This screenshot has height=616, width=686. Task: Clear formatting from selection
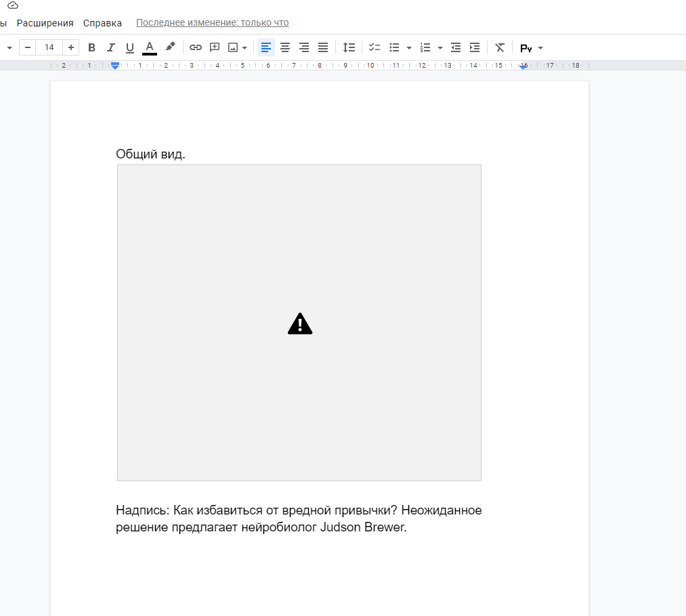coord(500,47)
